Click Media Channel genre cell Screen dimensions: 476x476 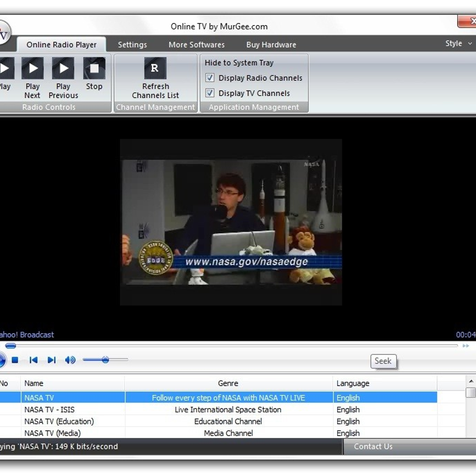pyautogui.click(x=228, y=433)
